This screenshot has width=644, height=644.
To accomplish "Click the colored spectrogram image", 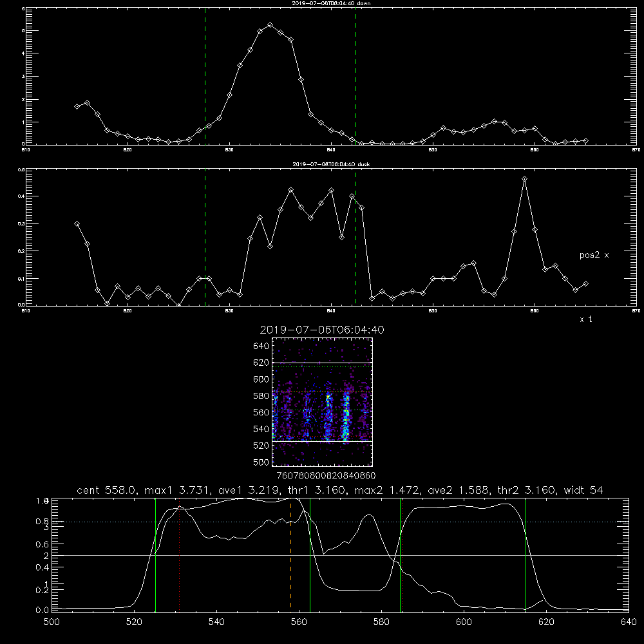I will [322, 402].
